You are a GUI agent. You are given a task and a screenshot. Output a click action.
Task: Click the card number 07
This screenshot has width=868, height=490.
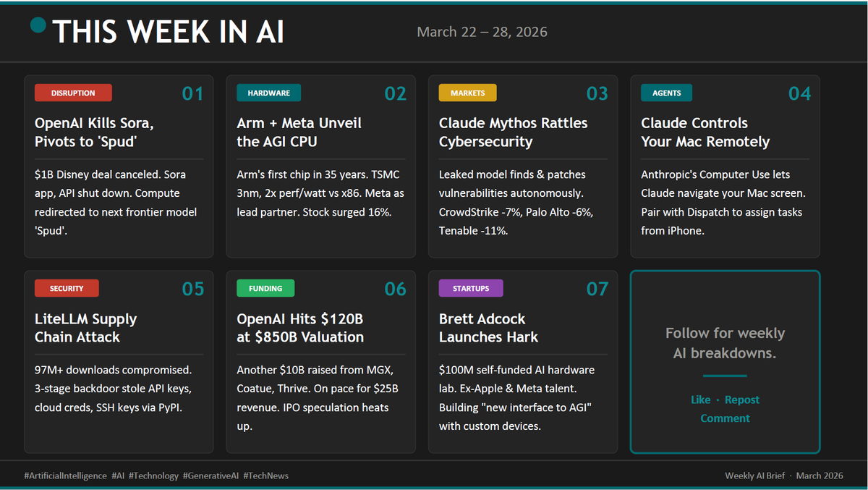point(597,289)
